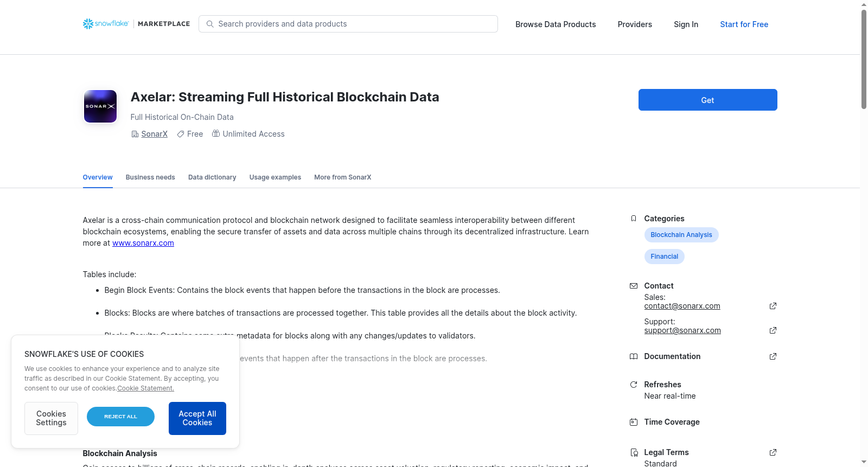This screenshot has width=868, height=467.
Task: Open Cookies Settings
Action: pos(51,418)
